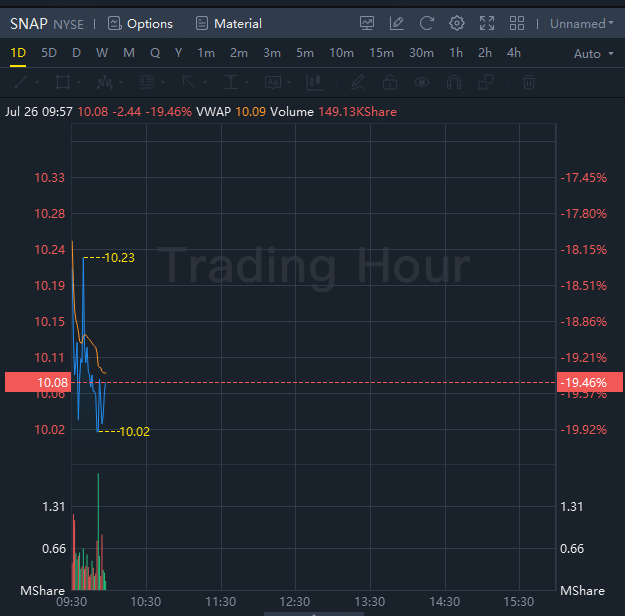Image resolution: width=625 pixels, height=616 pixels.
Task: Select the trend line drawing tool
Action: coord(21,82)
